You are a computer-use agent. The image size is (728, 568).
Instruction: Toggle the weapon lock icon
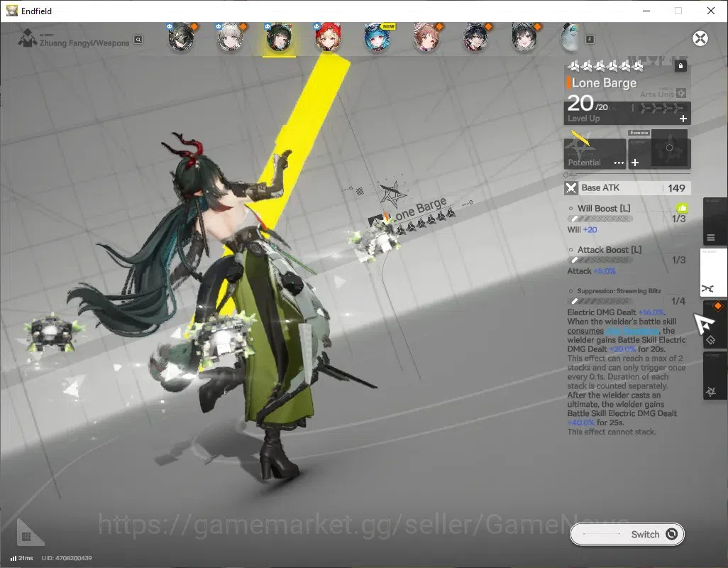click(680, 66)
